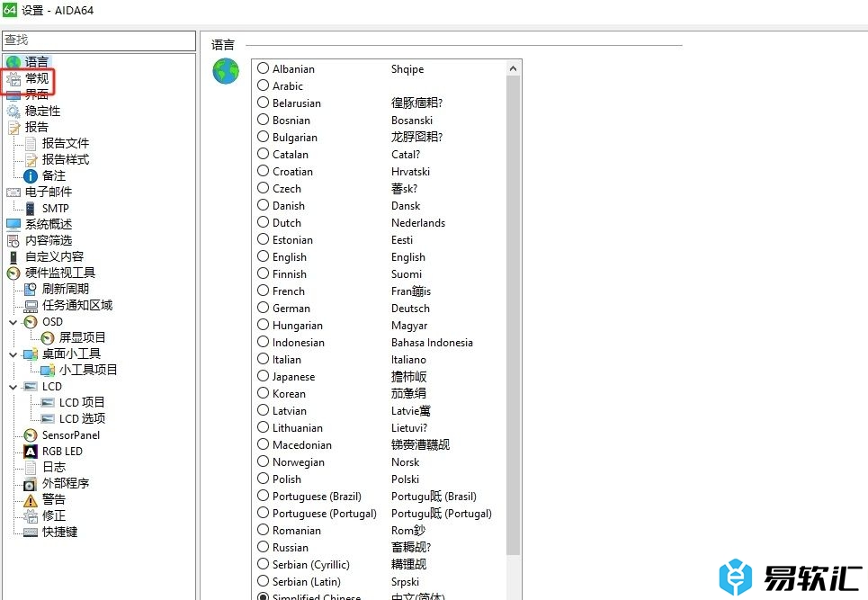Click the 内容筛选 filter icon

(x=13, y=241)
